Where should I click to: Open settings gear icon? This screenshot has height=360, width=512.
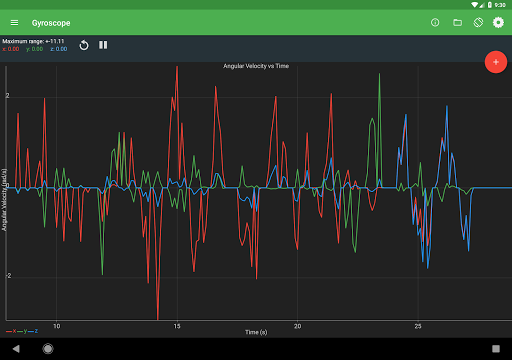click(498, 23)
